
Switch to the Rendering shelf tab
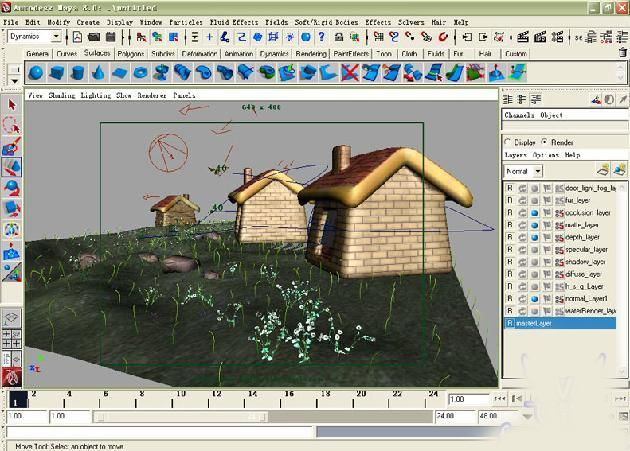click(x=311, y=53)
